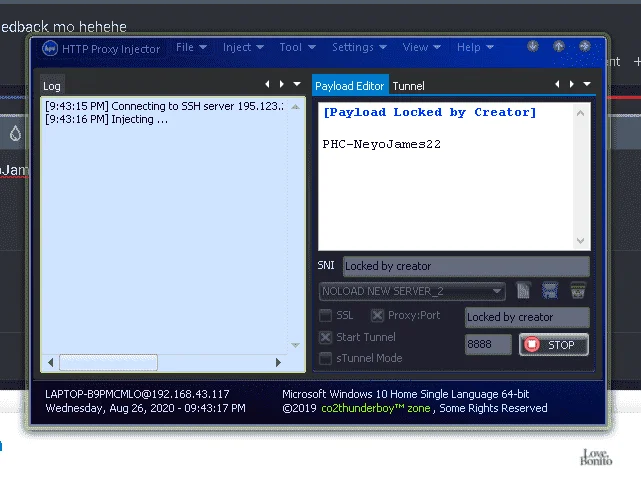
Task: Click the cross-shaped title bar button
Action: point(585,46)
